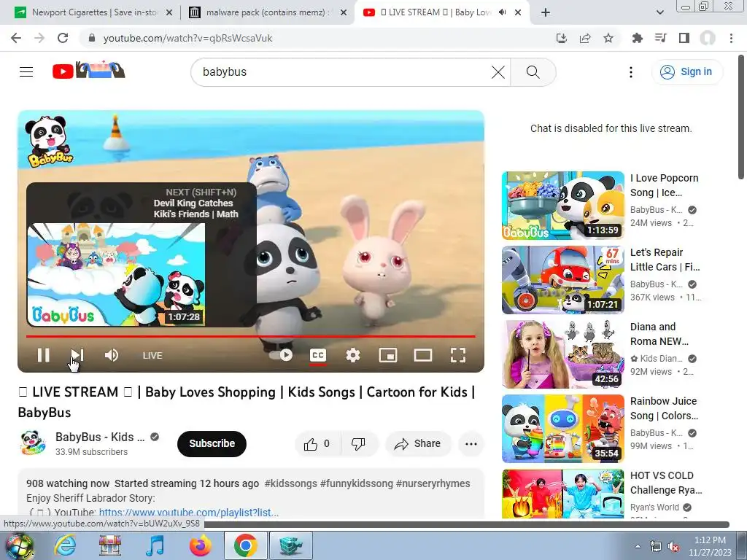Open the BabyBus - Kids channel name
The image size is (747, 560).
coord(99,437)
